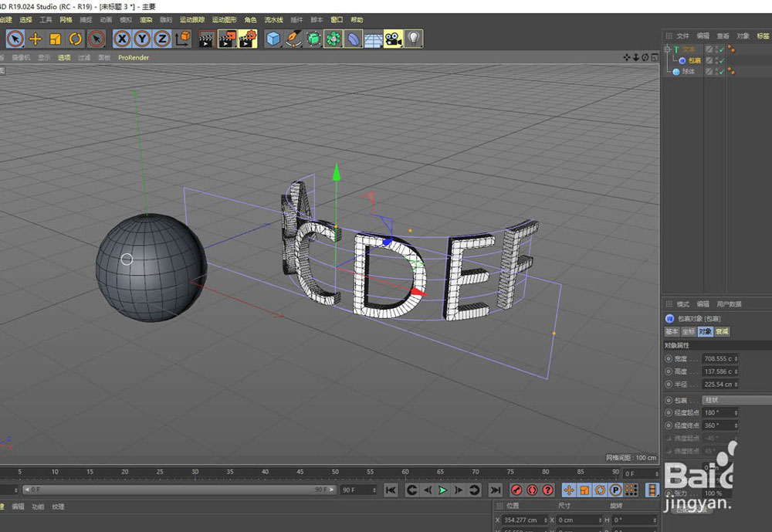This screenshot has height=532, width=772.
Task: Go to end of animation
Action: click(496, 490)
